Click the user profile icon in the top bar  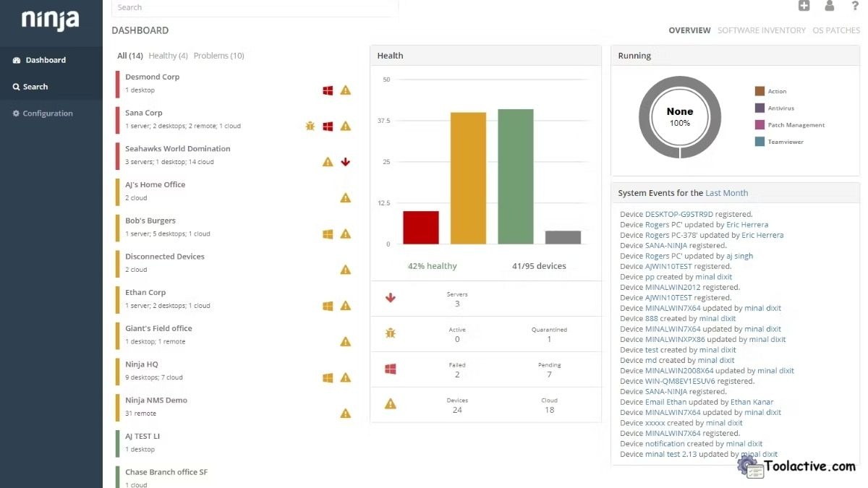coord(829,6)
